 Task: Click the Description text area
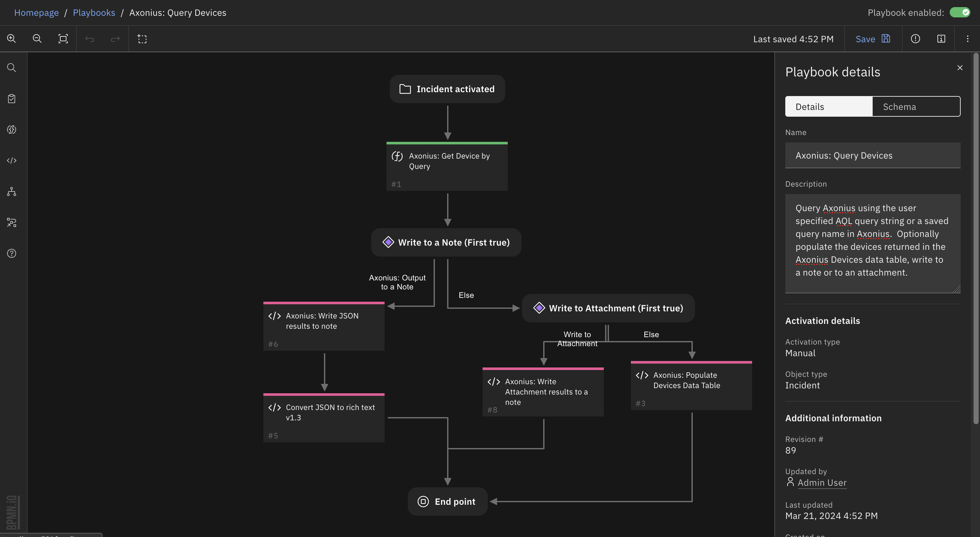873,243
